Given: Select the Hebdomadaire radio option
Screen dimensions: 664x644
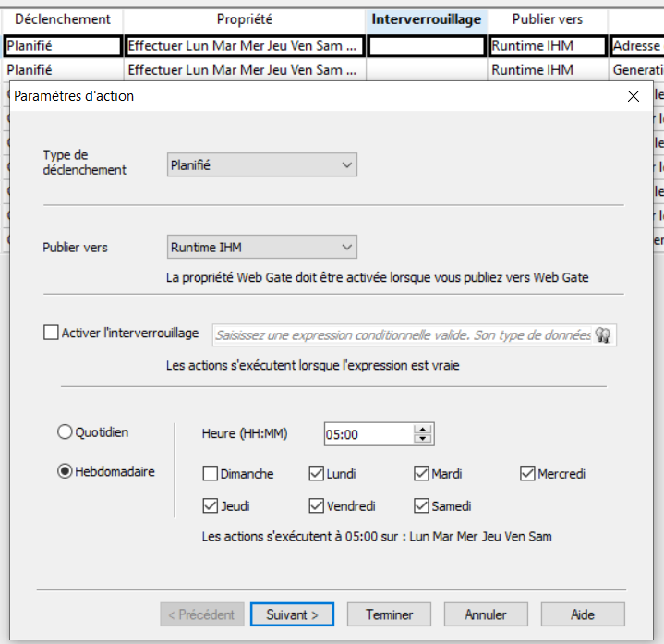Looking at the screenshot, I should coord(66,471).
